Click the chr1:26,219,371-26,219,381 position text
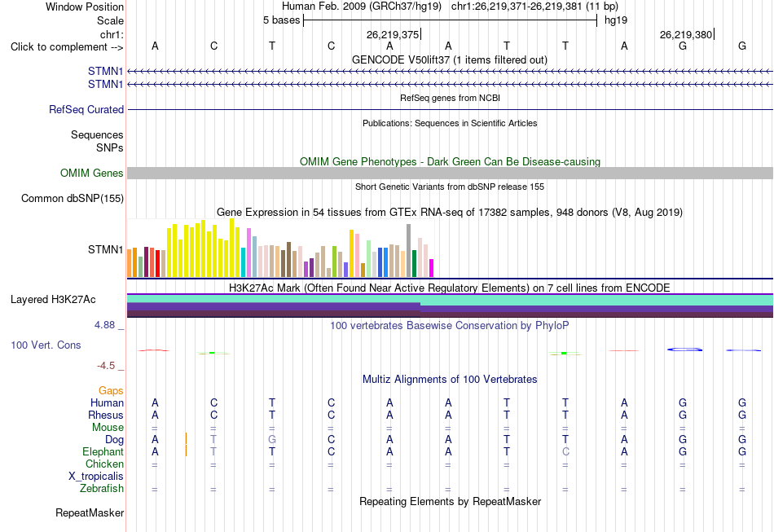This screenshot has width=774, height=532. coord(534,7)
